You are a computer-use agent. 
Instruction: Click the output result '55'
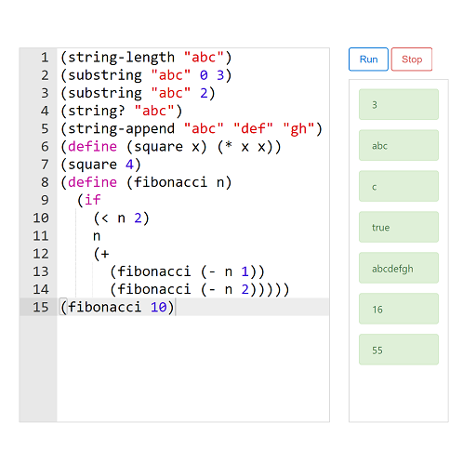point(399,350)
